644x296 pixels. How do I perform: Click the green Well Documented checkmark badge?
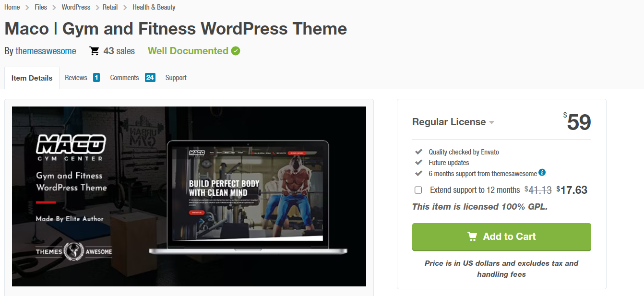[x=236, y=51]
